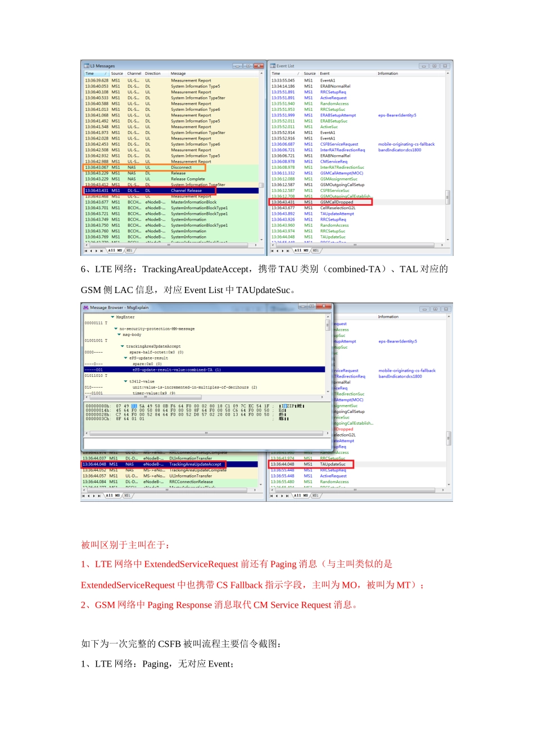The width and height of the screenshot is (534, 756).
Task: Collapse the msg-body tree node
Action: point(119,335)
